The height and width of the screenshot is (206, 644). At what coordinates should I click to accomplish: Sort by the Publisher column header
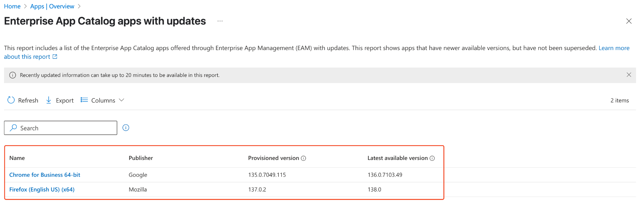pyautogui.click(x=141, y=158)
